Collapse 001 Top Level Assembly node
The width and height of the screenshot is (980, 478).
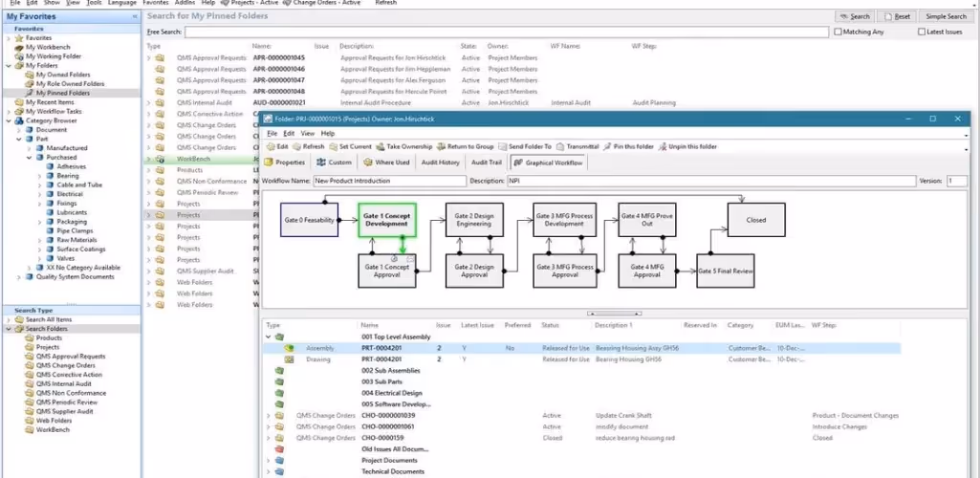[268, 337]
